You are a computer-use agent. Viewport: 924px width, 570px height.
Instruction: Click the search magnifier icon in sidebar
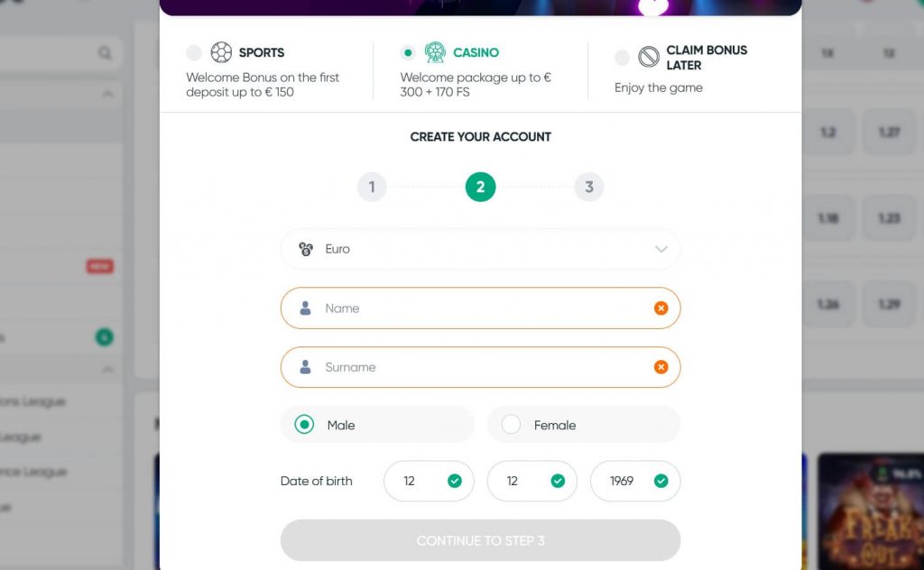click(x=105, y=54)
